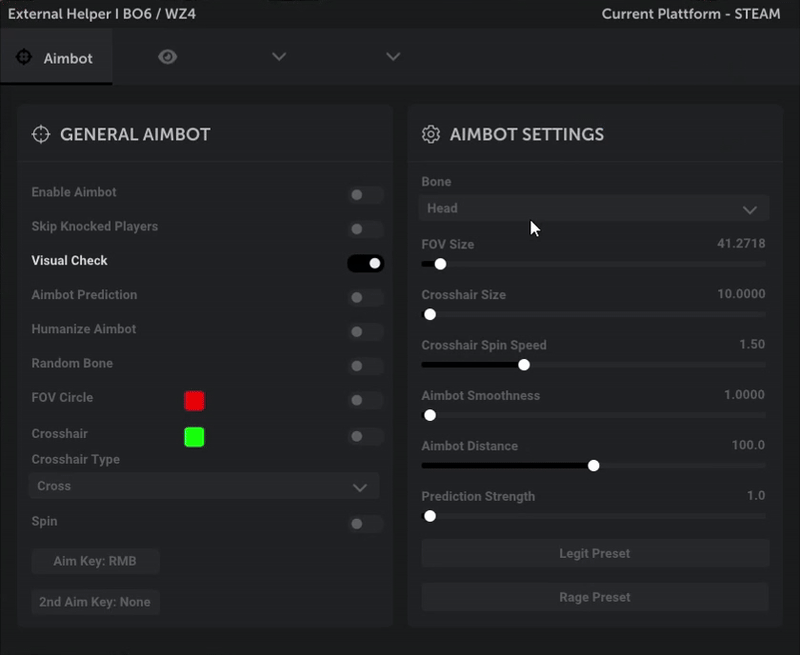Click the Crosshair Size slider handle
800x655 pixels.
(430, 314)
